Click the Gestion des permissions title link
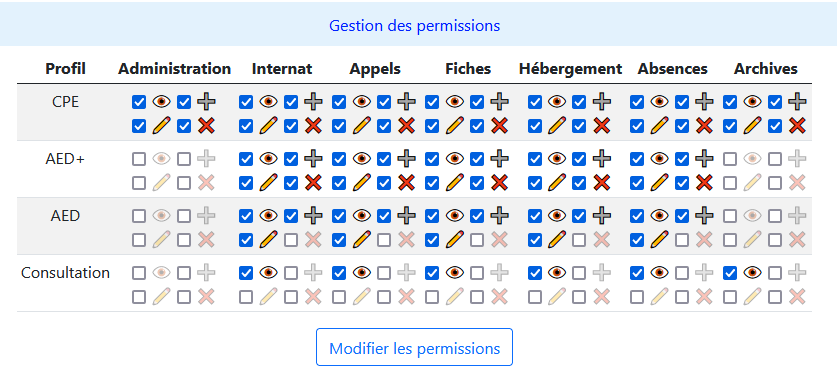This screenshot has height=373, width=837. tap(414, 26)
